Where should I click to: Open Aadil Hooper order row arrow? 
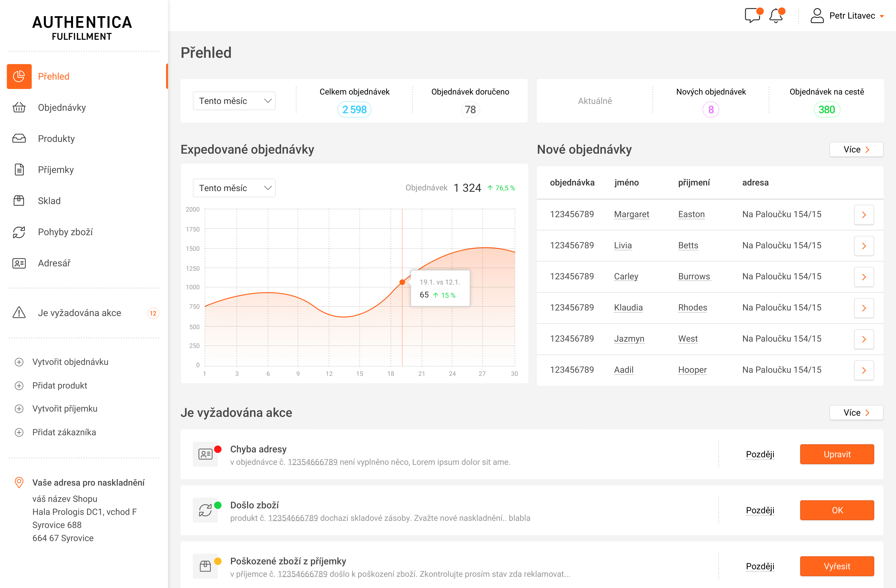[x=864, y=370]
